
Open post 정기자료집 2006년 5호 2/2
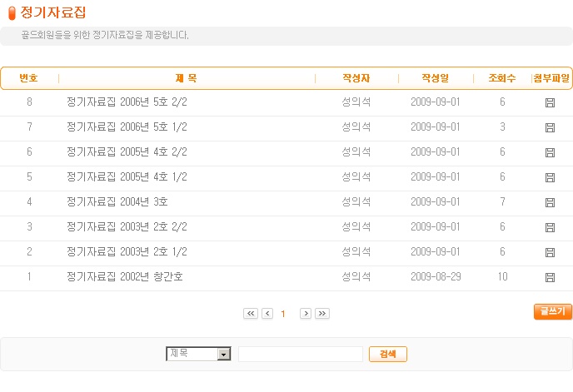tap(127, 102)
